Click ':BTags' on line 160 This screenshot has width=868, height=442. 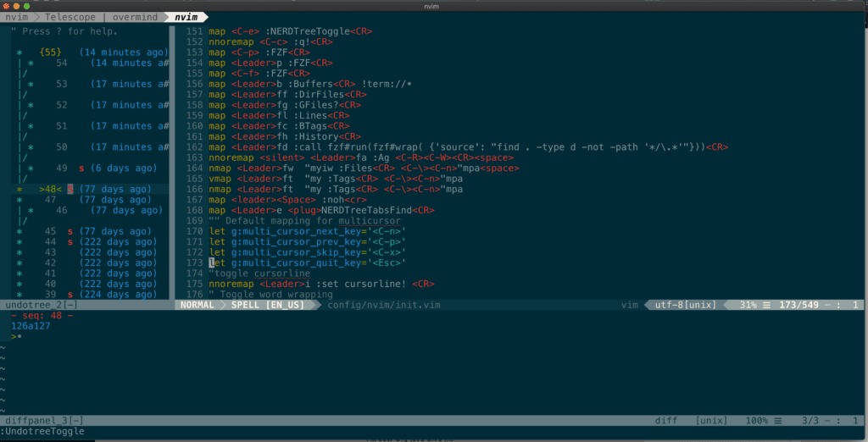(x=310, y=126)
